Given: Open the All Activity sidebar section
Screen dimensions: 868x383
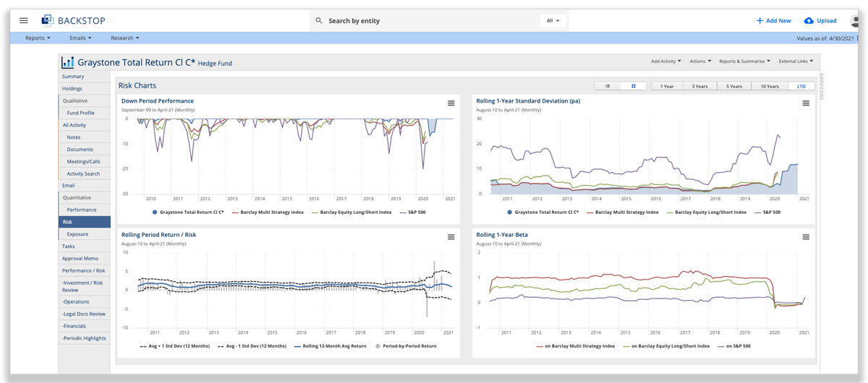Looking at the screenshot, I should click(85, 125).
